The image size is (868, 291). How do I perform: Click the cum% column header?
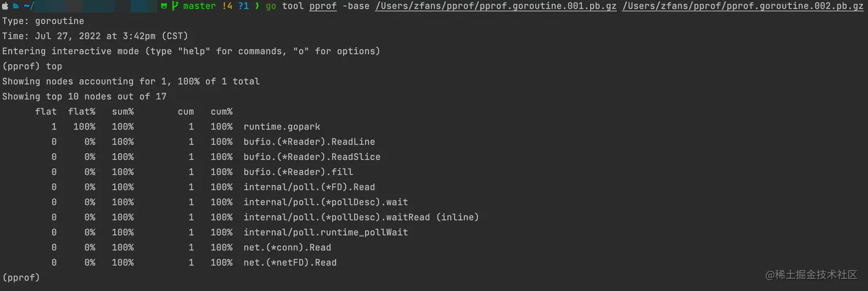[x=222, y=111]
